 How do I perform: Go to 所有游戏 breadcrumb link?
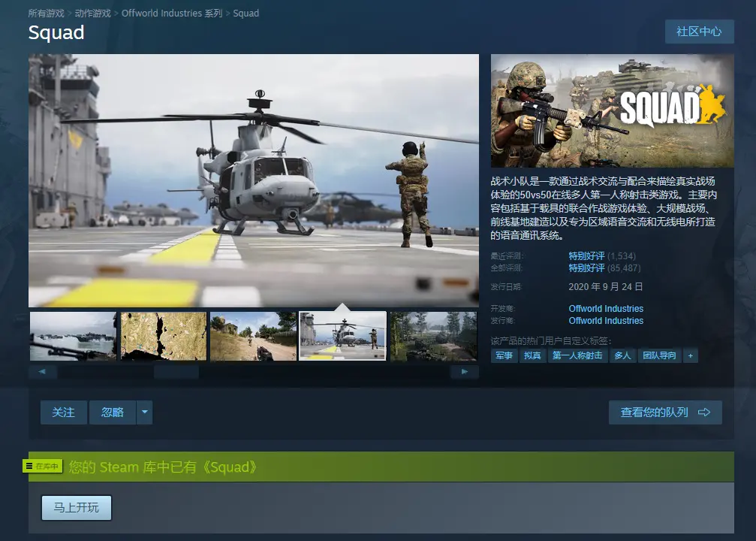point(47,13)
